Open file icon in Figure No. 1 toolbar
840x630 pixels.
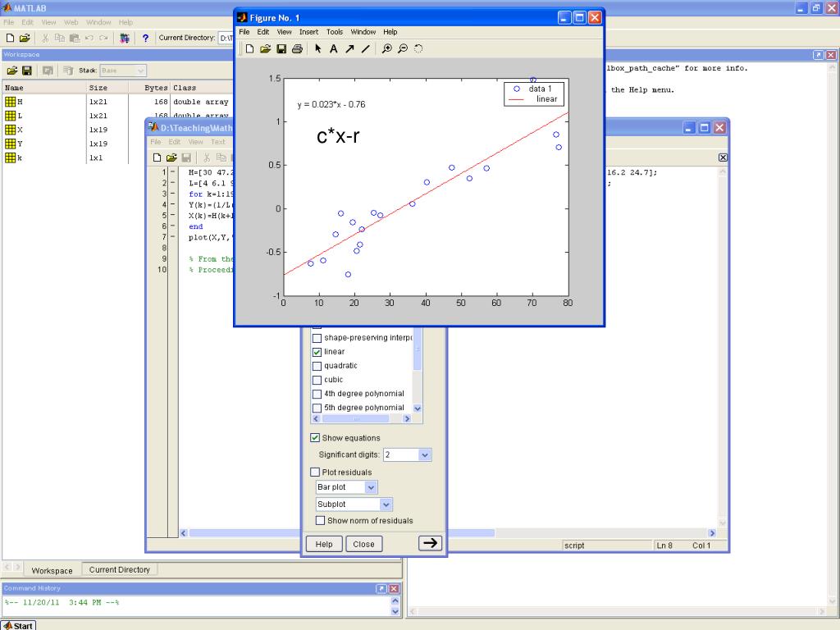click(265, 48)
